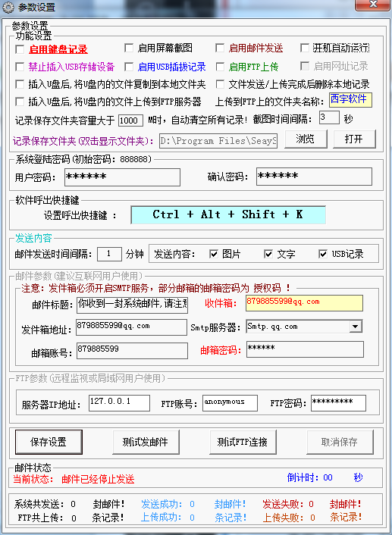
Task: Click the 测试FTP连接 button
Action: coord(243,443)
